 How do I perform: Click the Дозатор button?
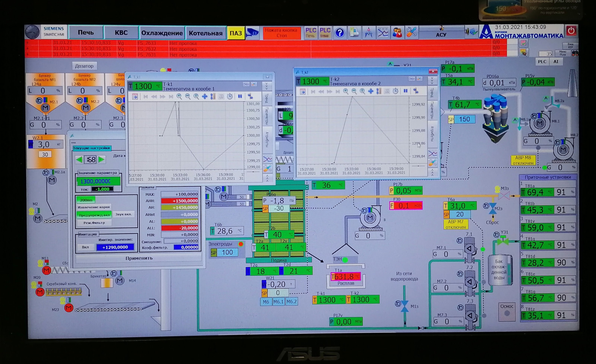point(84,66)
